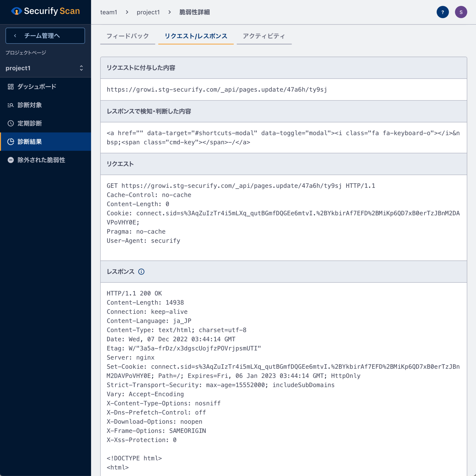Collapse the sidebar via チーム管理へ chevron
The height and width of the screenshot is (476, 476).
[15, 36]
